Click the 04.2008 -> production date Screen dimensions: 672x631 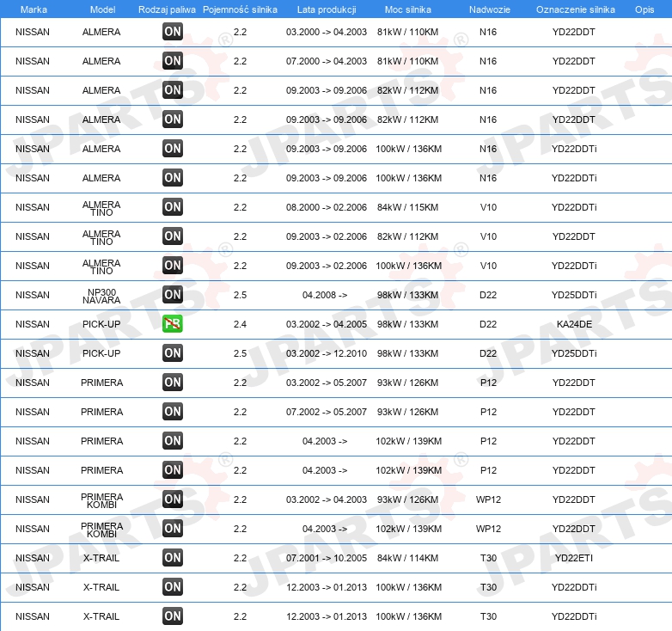(x=325, y=295)
